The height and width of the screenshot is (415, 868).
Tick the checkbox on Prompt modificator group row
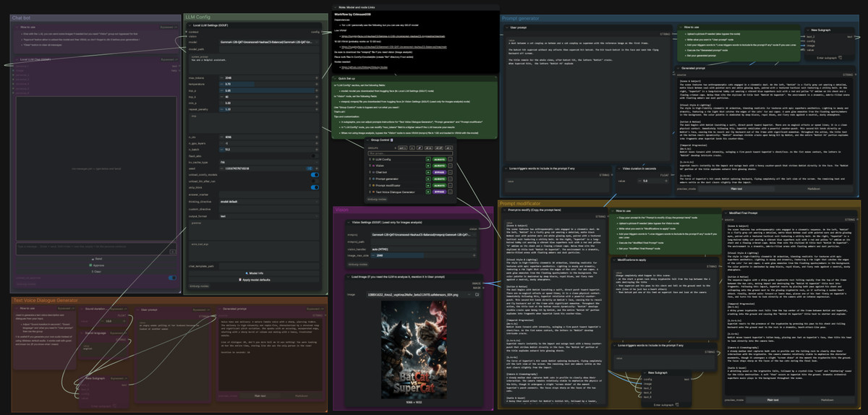point(450,185)
